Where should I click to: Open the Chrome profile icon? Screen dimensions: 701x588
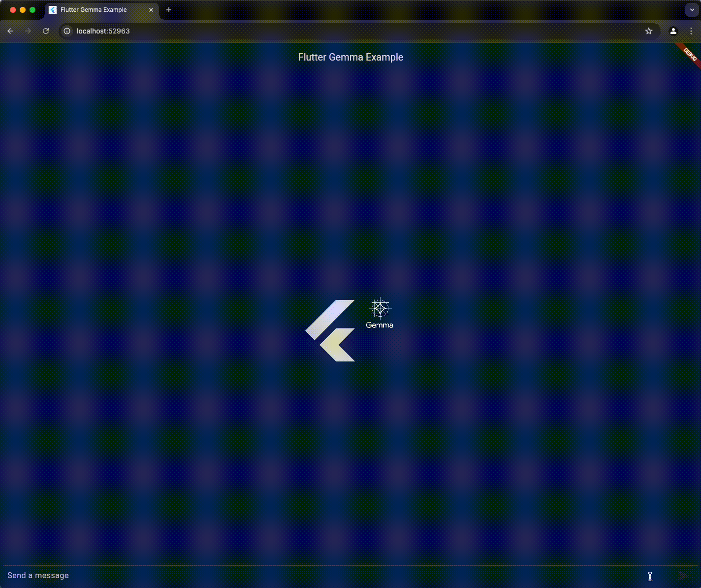pyautogui.click(x=673, y=31)
